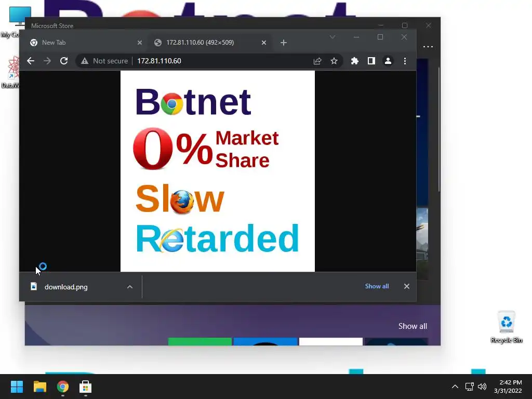Maximize the Chrome window

point(380,37)
